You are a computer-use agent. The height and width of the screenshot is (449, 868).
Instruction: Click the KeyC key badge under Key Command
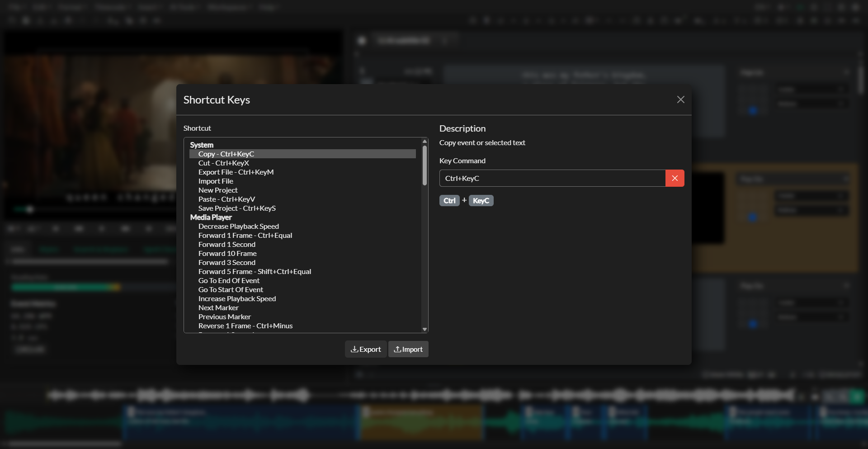(481, 200)
